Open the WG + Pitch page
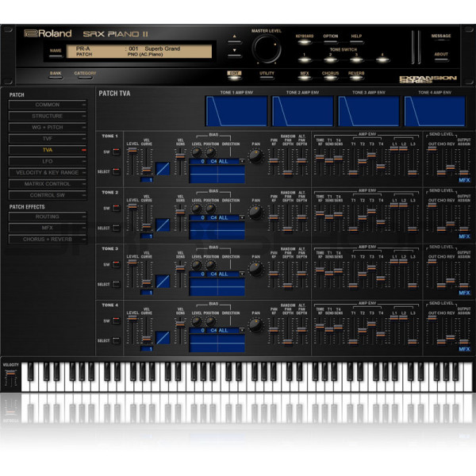This screenshot has height=476, width=476. coord(48,127)
